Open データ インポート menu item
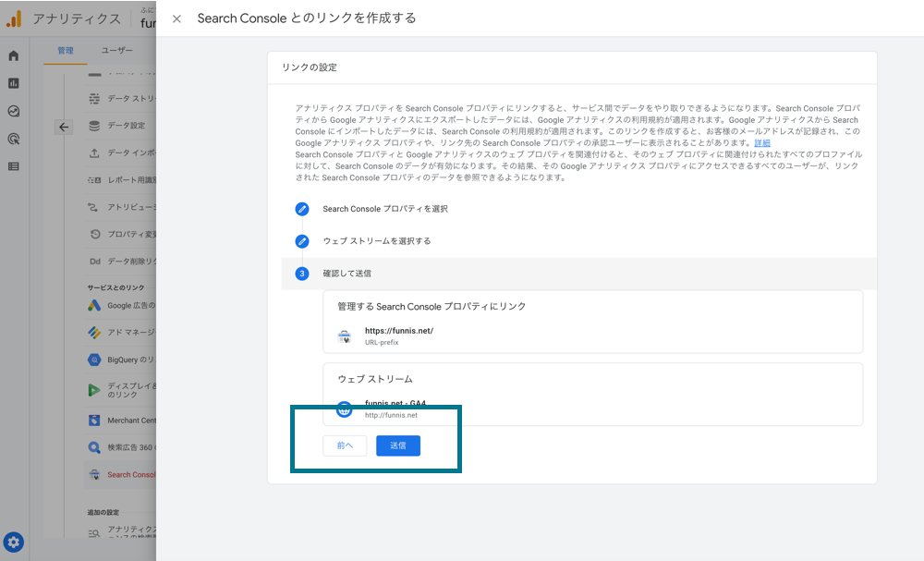The width and height of the screenshot is (924, 561). tap(122, 152)
